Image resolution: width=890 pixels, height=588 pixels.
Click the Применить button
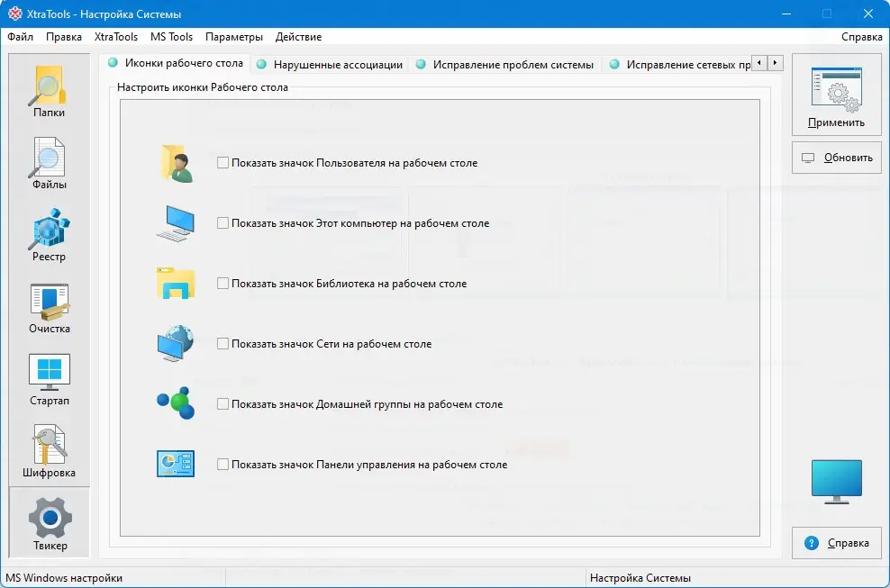click(x=836, y=95)
